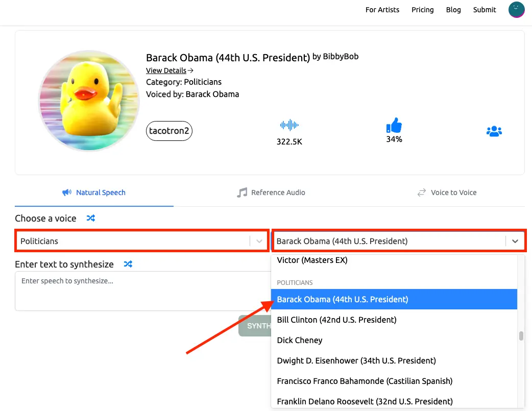Click the tacotron2 model tag
Viewport: 532px width, 411px height.
(x=169, y=131)
